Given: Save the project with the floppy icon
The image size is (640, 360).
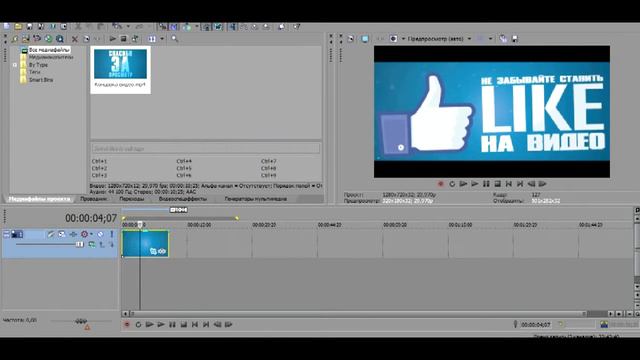Looking at the screenshot, I should pos(29,27).
